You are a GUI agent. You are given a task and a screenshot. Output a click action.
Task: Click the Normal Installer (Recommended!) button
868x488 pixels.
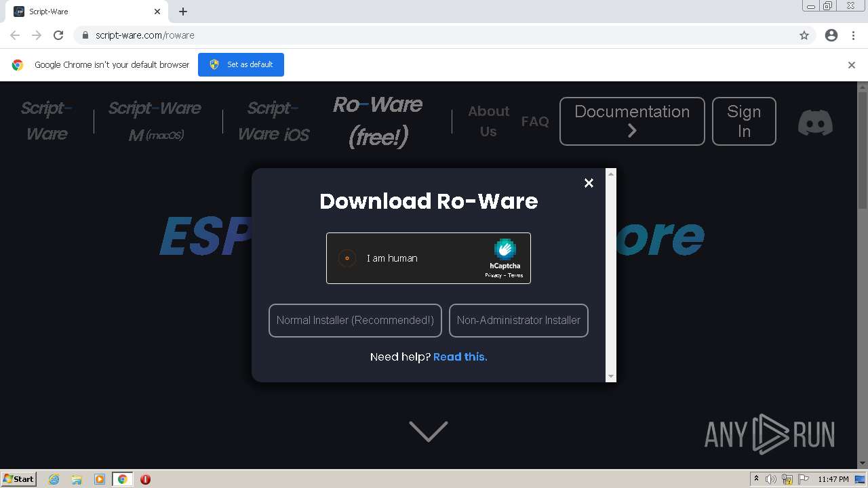click(x=355, y=321)
